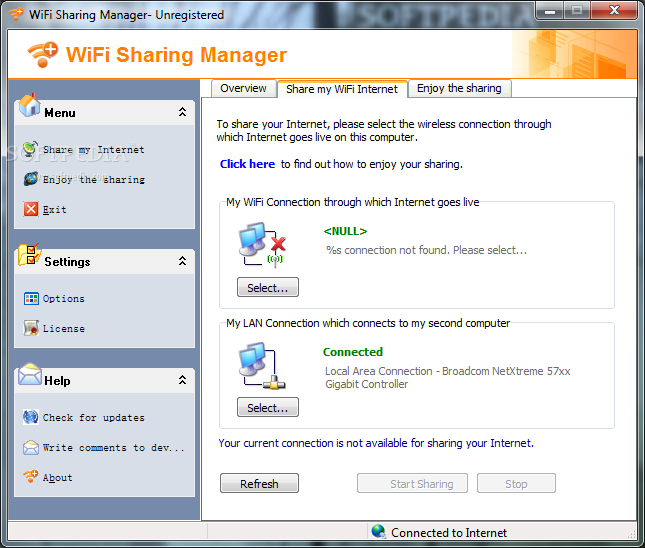Open the Enjoy the sharing tab
645x548 pixels.
[459, 88]
